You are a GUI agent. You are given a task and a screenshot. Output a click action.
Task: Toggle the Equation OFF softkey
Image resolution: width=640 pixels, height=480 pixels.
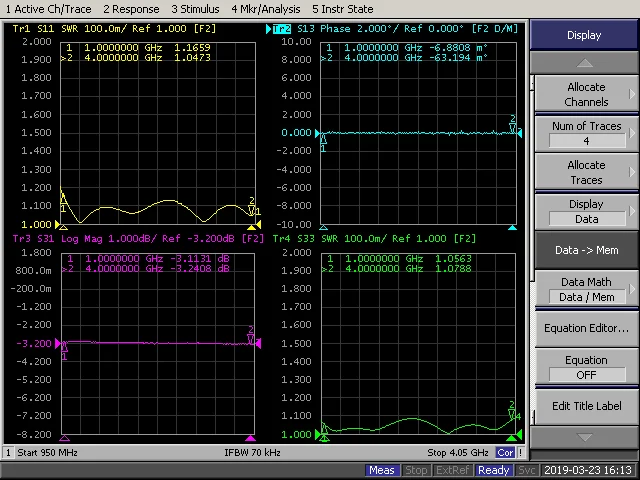pyautogui.click(x=585, y=367)
